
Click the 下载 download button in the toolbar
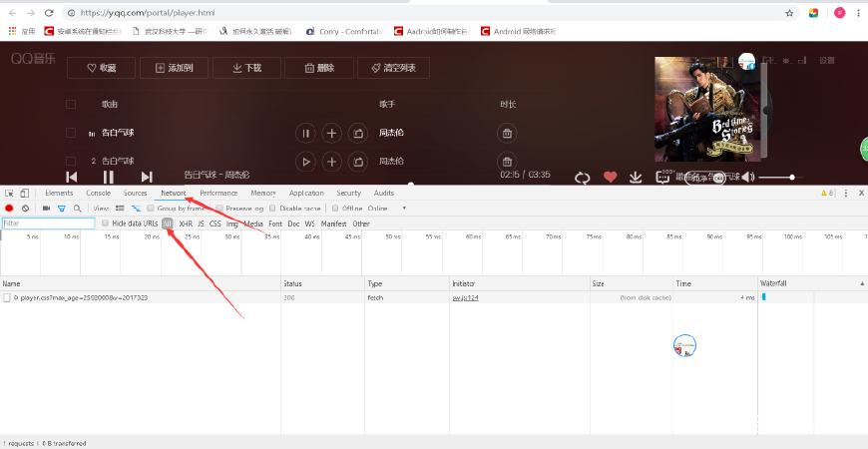pyautogui.click(x=246, y=68)
